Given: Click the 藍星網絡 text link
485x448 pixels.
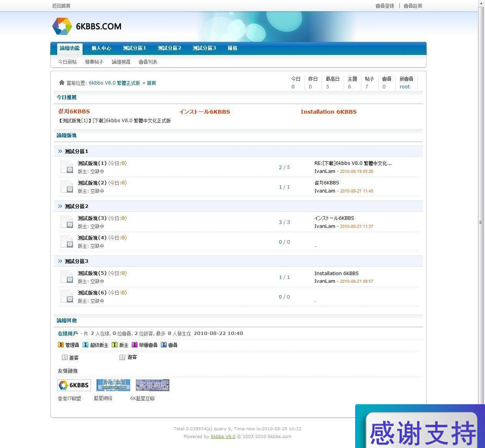Looking at the screenshot, I should (103, 398).
